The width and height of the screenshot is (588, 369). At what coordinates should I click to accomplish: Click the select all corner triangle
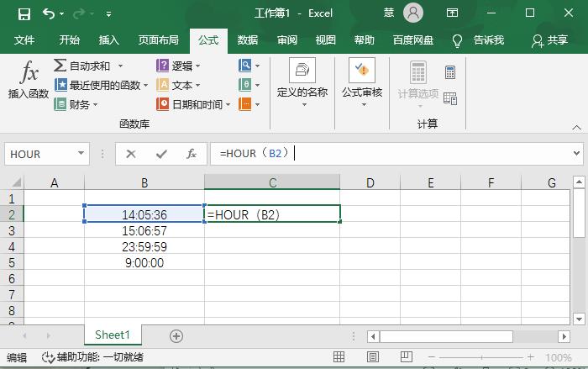[x=17, y=182]
